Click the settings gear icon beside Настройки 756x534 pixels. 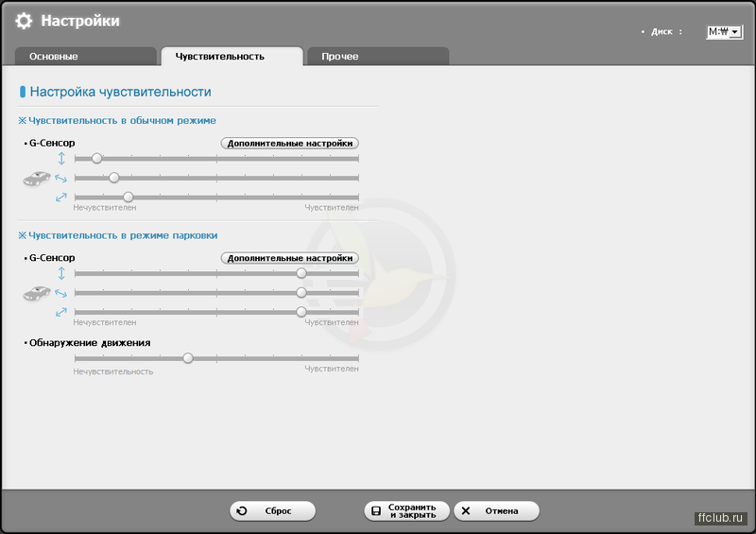(x=24, y=21)
